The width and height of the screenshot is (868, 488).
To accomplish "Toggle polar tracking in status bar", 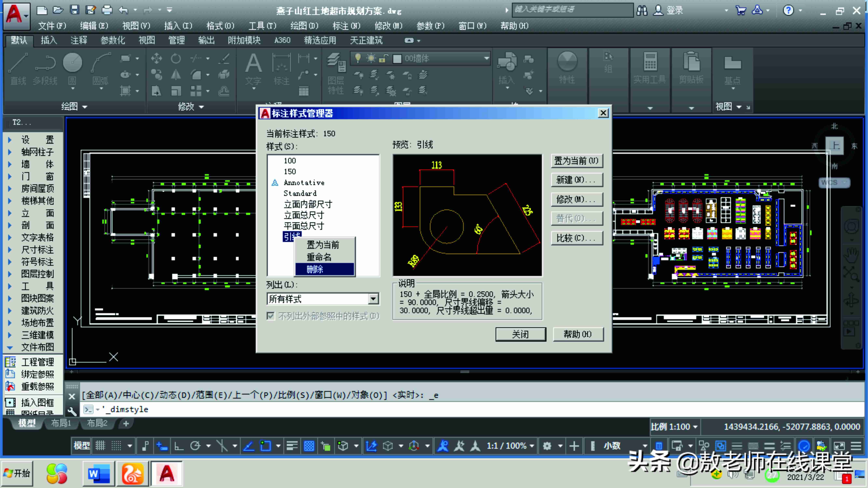I will (x=195, y=446).
